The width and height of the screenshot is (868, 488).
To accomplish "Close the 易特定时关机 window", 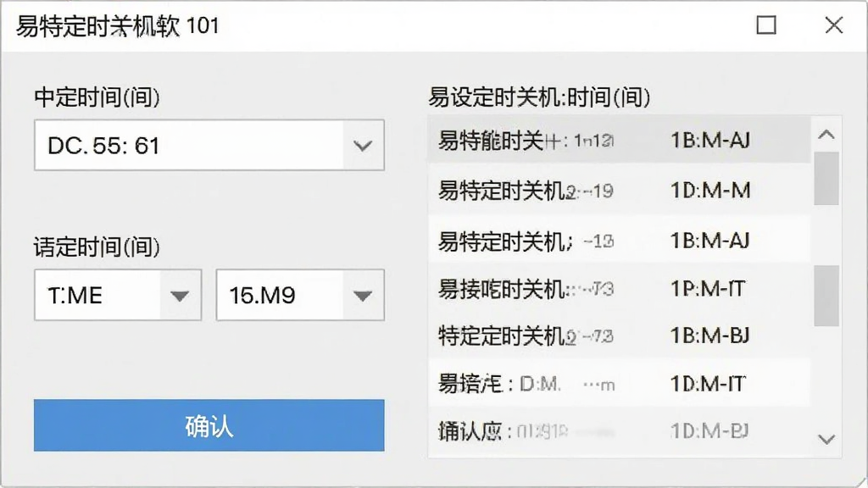I will tap(834, 25).
